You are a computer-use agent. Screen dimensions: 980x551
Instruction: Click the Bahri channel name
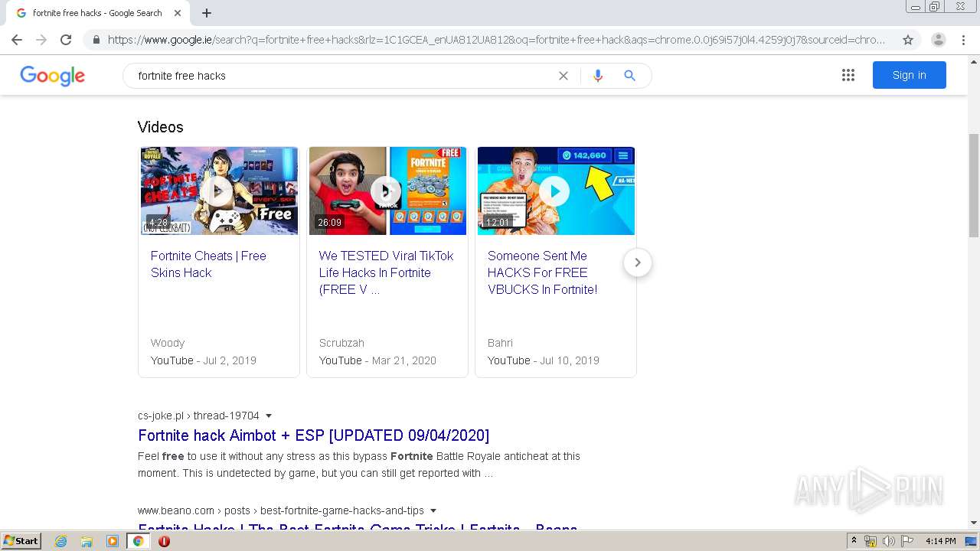[500, 343]
